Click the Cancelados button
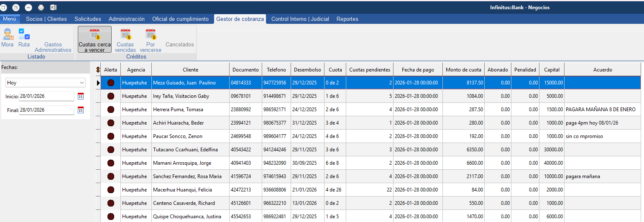Image resolution: width=644 pixels, height=222 pixels. tap(179, 44)
